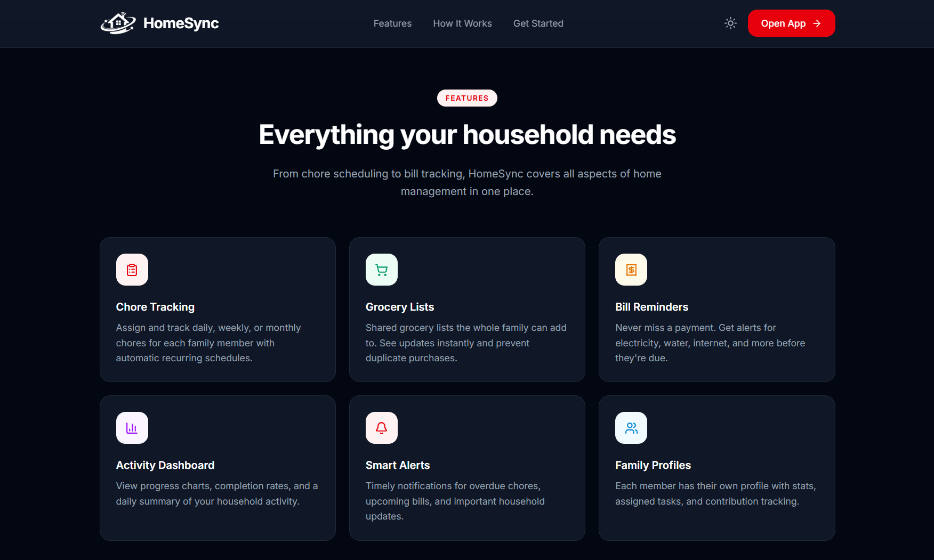Click the Bill Reminders receipt icon
Viewport: 934px width, 560px height.
point(631,270)
